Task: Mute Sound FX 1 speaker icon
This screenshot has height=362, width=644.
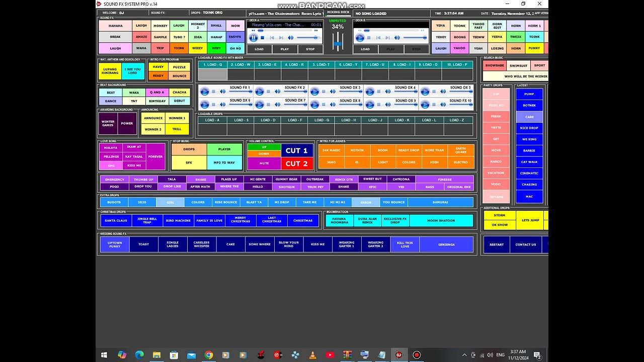Action: tap(223, 91)
